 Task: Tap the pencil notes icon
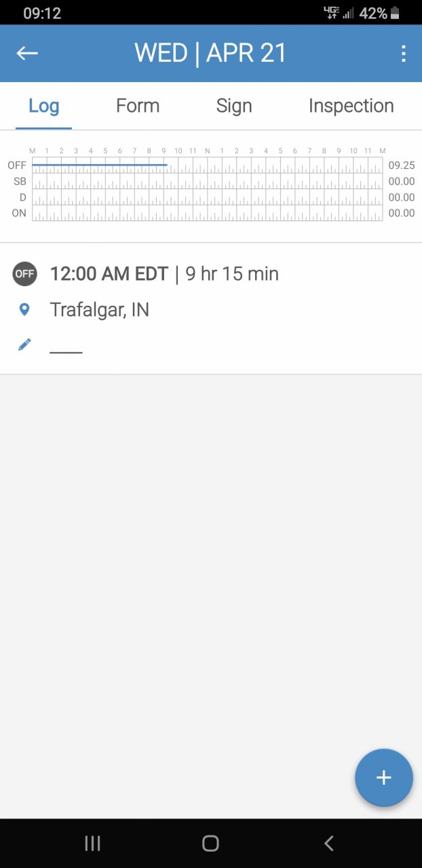pyautogui.click(x=24, y=345)
